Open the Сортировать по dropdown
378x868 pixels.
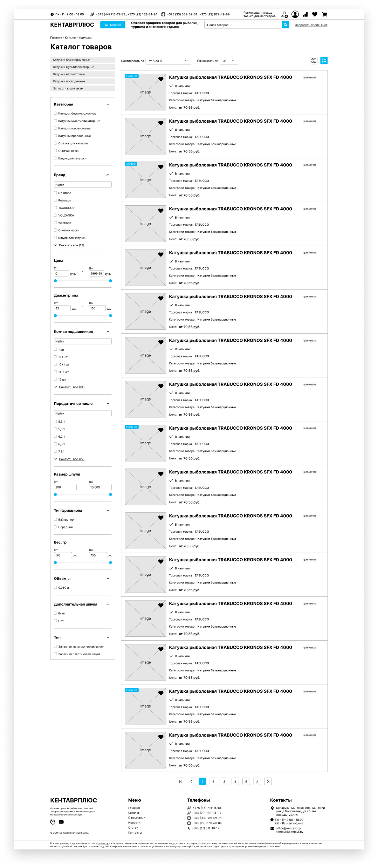[168, 61]
